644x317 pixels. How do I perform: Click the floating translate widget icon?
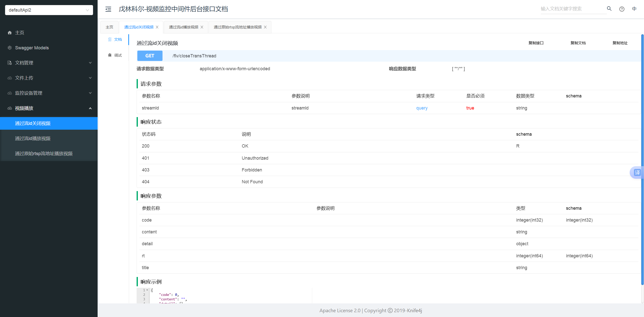click(x=637, y=172)
